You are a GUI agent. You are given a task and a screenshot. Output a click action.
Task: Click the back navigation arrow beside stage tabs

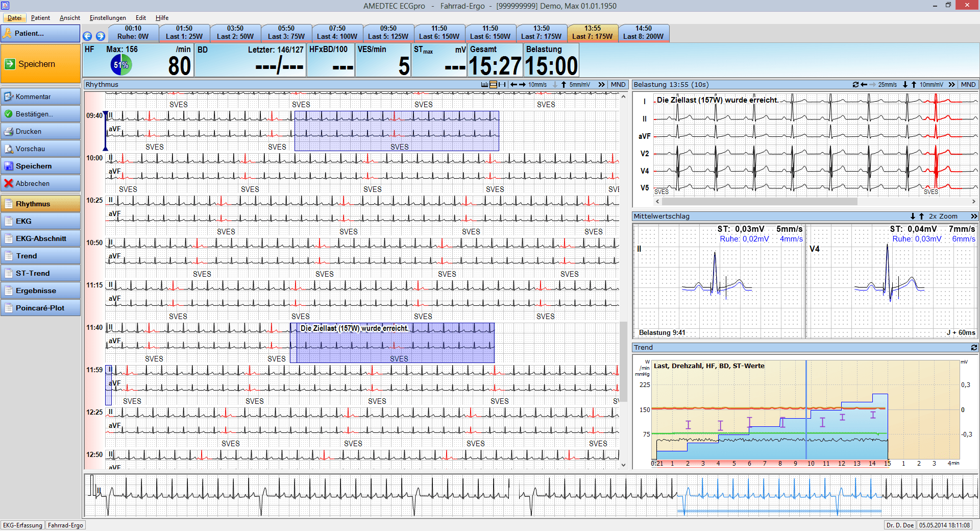[x=87, y=36]
